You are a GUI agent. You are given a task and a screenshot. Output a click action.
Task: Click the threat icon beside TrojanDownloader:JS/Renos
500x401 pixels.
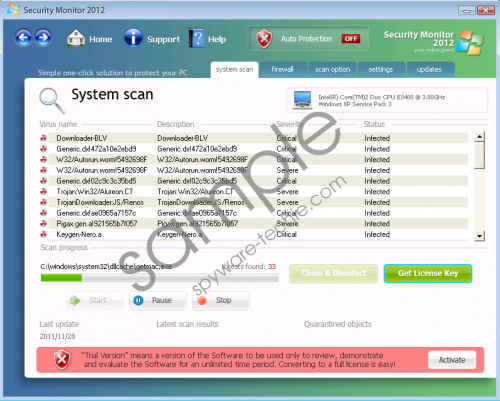coord(43,202)
